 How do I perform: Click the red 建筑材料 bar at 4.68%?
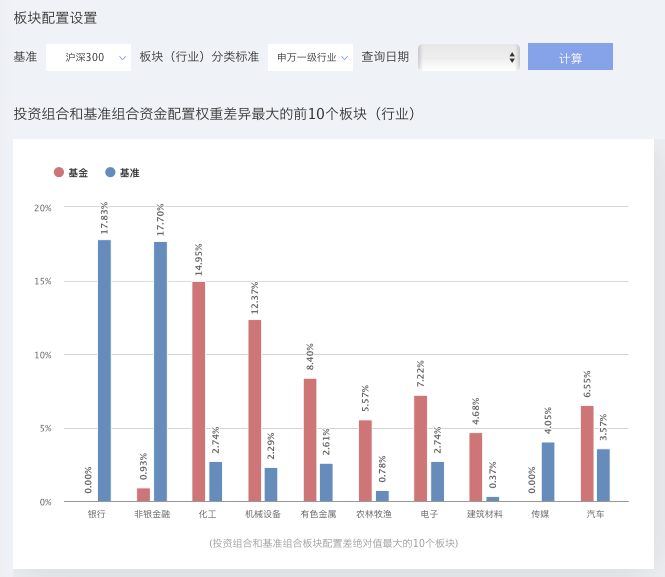475,467
